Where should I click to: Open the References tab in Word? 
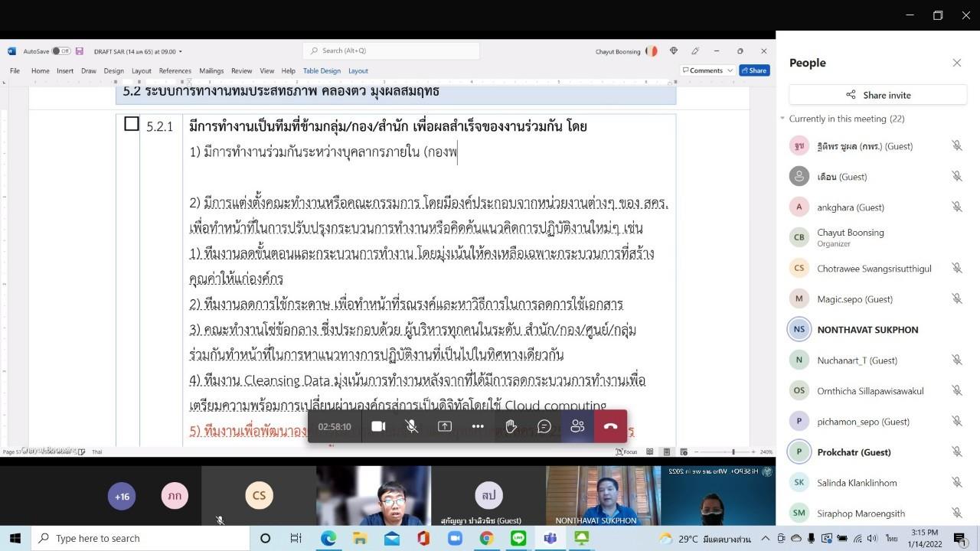175,70
